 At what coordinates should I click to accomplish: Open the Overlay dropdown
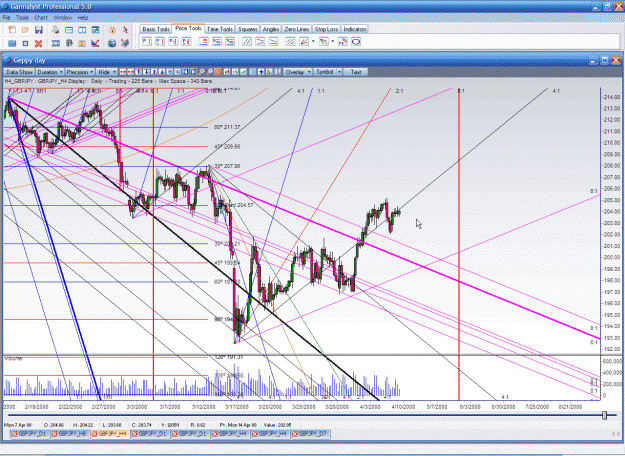pyautogui.click(x=298, y=72)
